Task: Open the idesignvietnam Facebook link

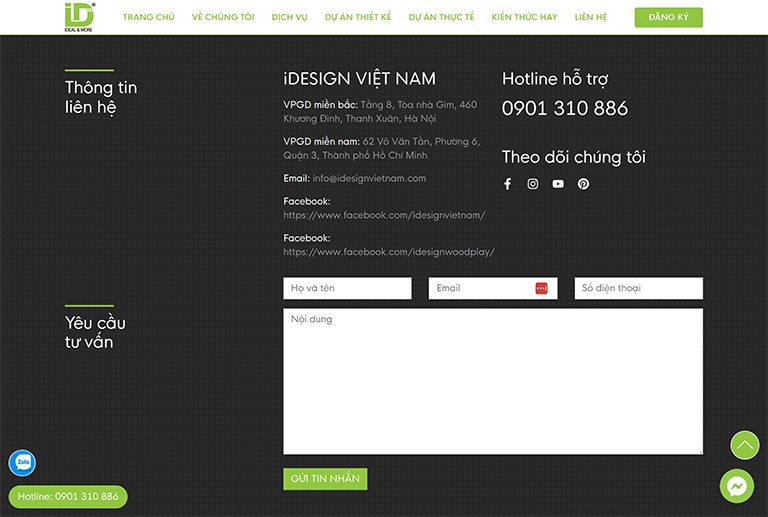Action: (384, 215)
